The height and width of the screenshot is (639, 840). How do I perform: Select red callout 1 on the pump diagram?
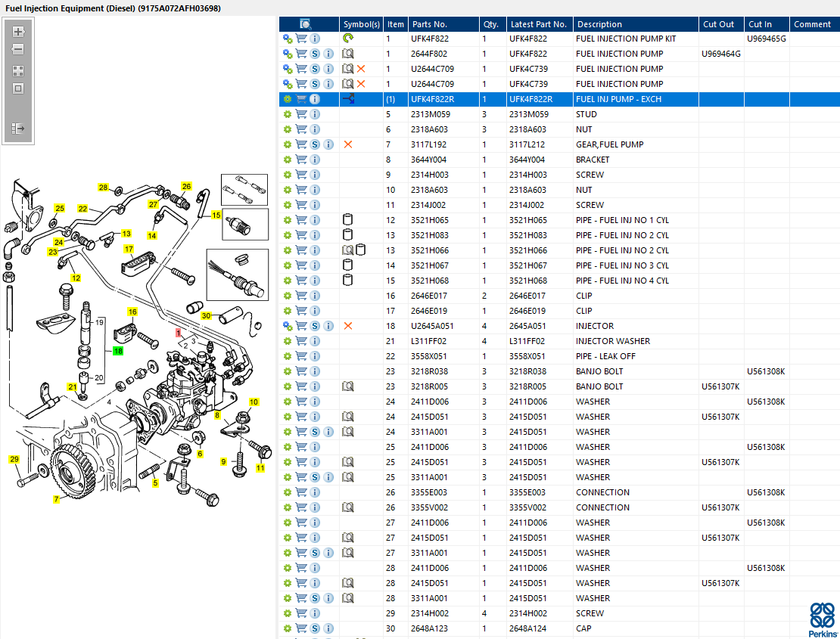tap(179, 333)
